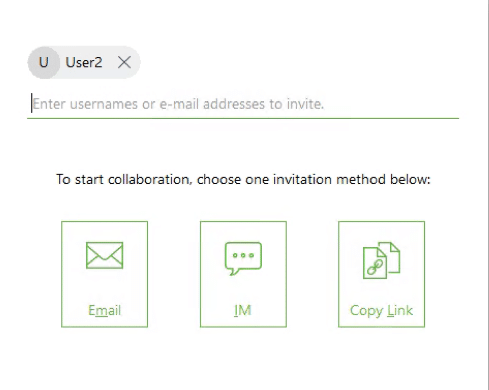Remove User2 using the X icon
This screenshot has height=390, width=489.
pyautogui.click(x=124, y=62)
